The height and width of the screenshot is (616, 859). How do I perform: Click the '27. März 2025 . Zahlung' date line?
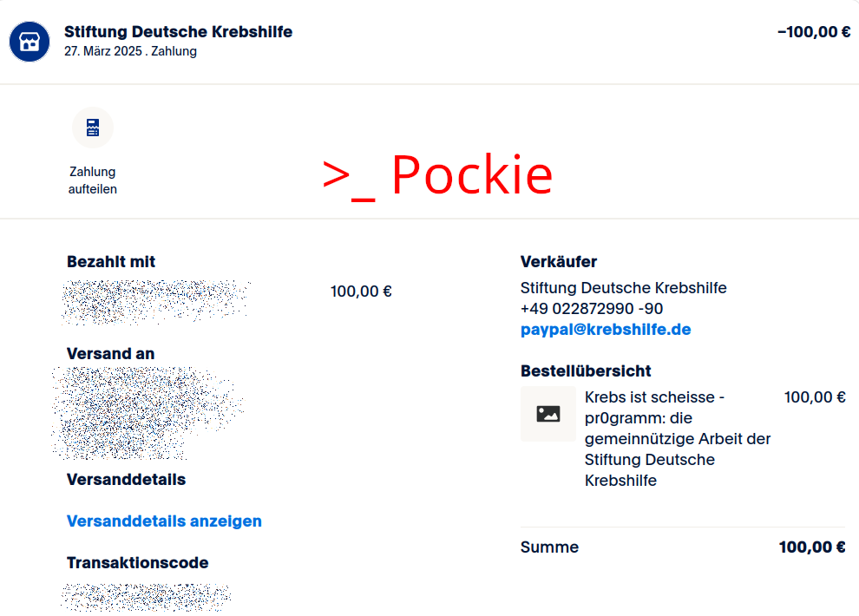130,51
